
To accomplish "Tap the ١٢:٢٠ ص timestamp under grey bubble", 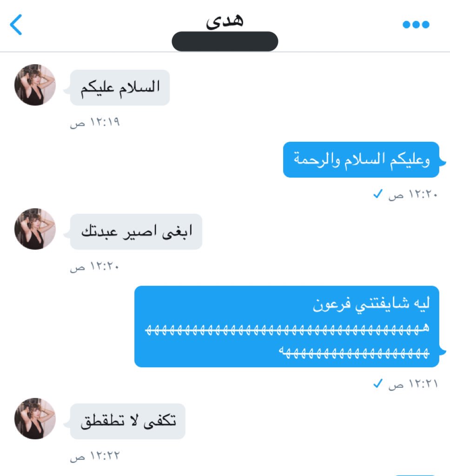I will [x=94, y=266].
